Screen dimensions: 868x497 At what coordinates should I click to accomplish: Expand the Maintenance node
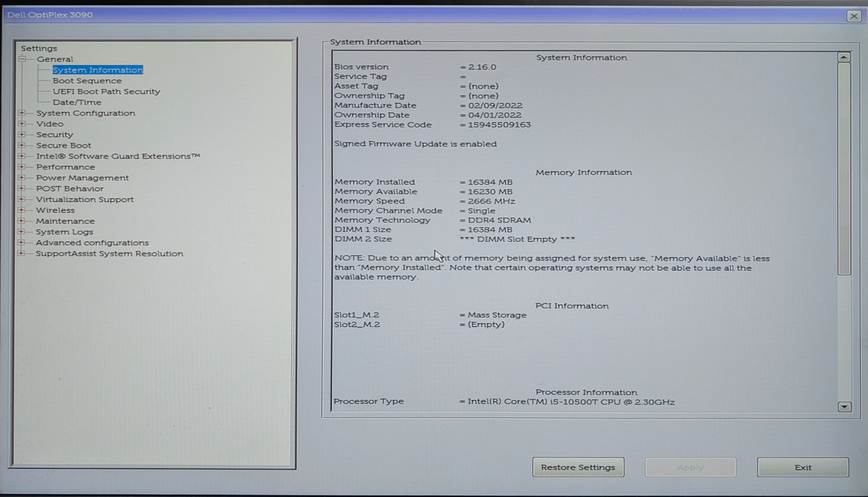click(21, 221)
